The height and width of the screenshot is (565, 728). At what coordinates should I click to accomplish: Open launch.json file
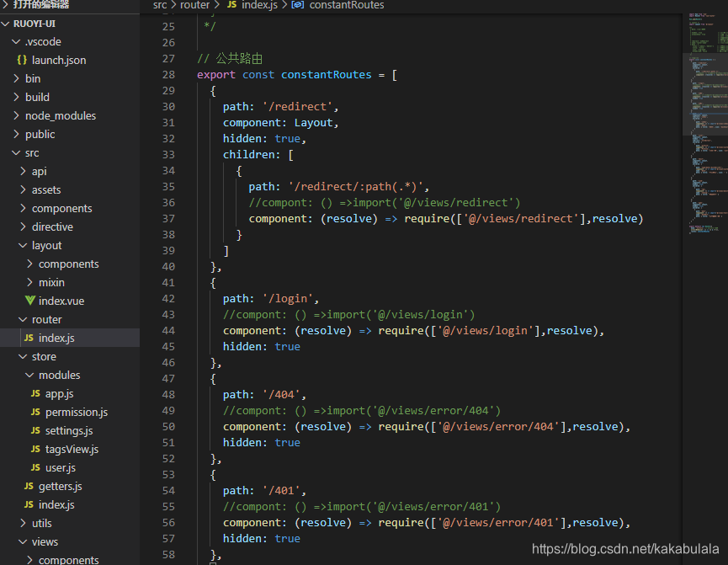tap(59, 60)
